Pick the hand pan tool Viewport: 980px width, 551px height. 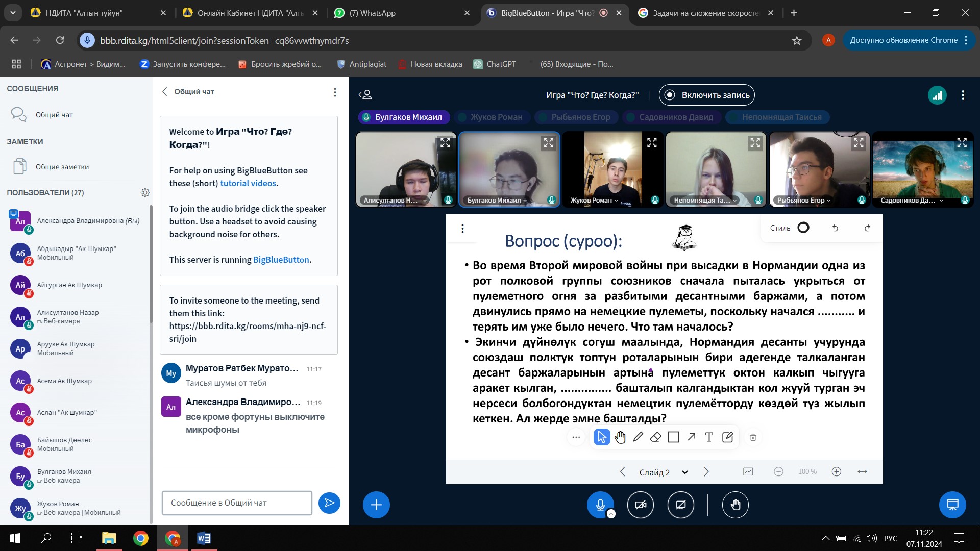(x=620, y=437)
